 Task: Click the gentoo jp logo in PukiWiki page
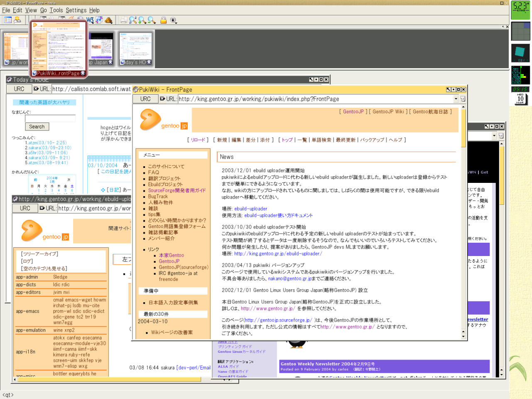[x=164, y=120]
